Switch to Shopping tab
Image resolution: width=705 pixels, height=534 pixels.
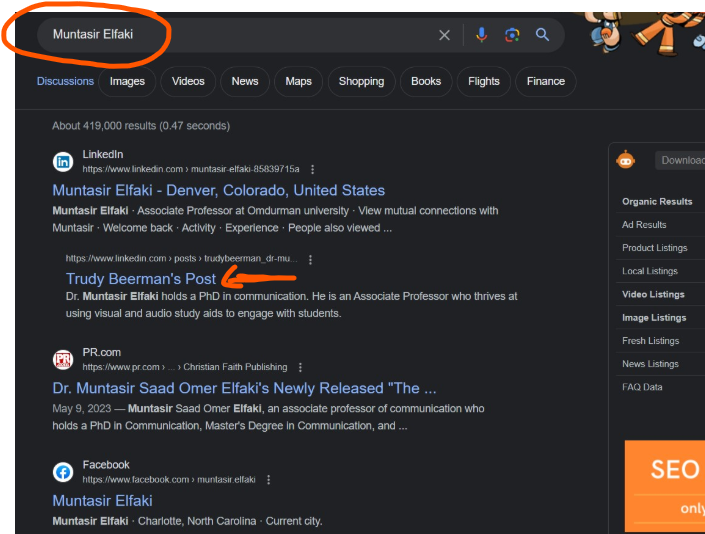pyautogui.click(x=361, y=81)
